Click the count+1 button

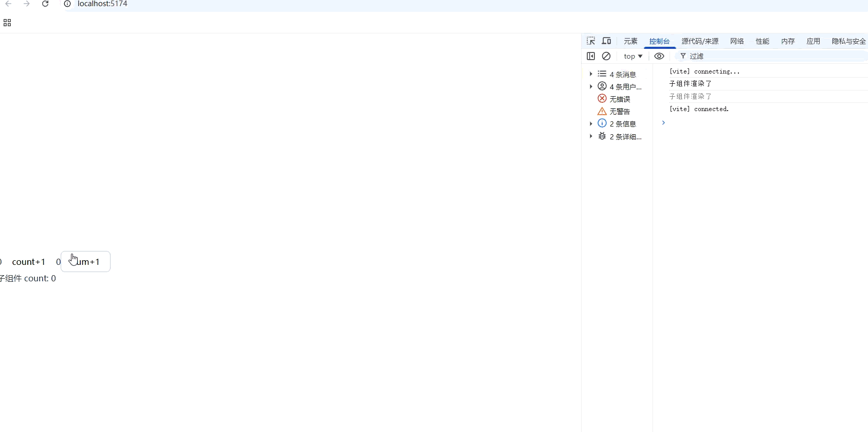[29, 262]
